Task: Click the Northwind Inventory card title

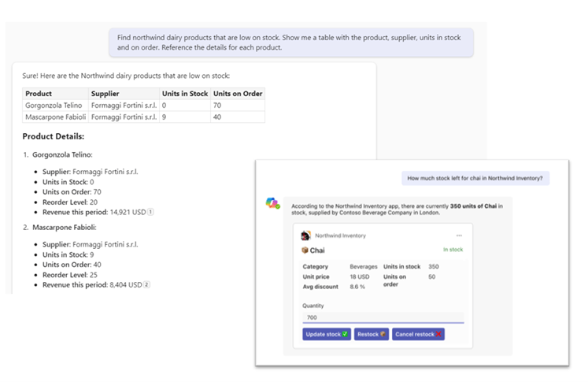Action: 340,235
